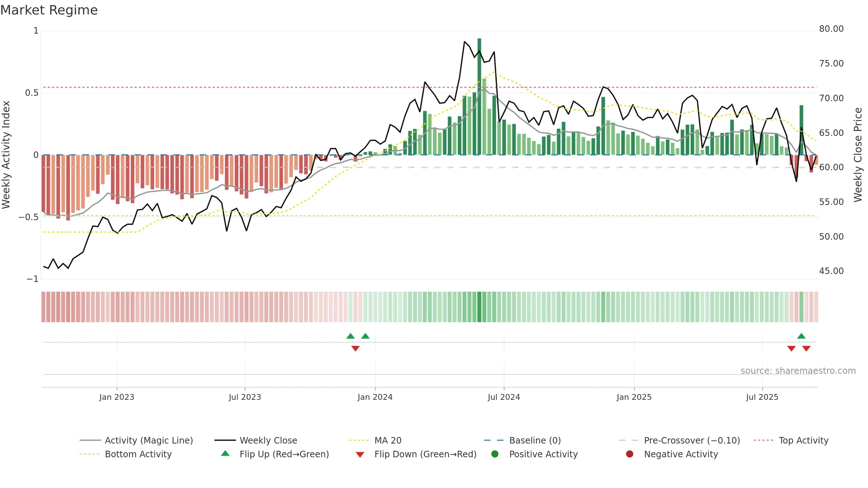This screenshot has height=488, width=868.
Task: Click the −1 activity axis label
Action: (x=32, y=279)
